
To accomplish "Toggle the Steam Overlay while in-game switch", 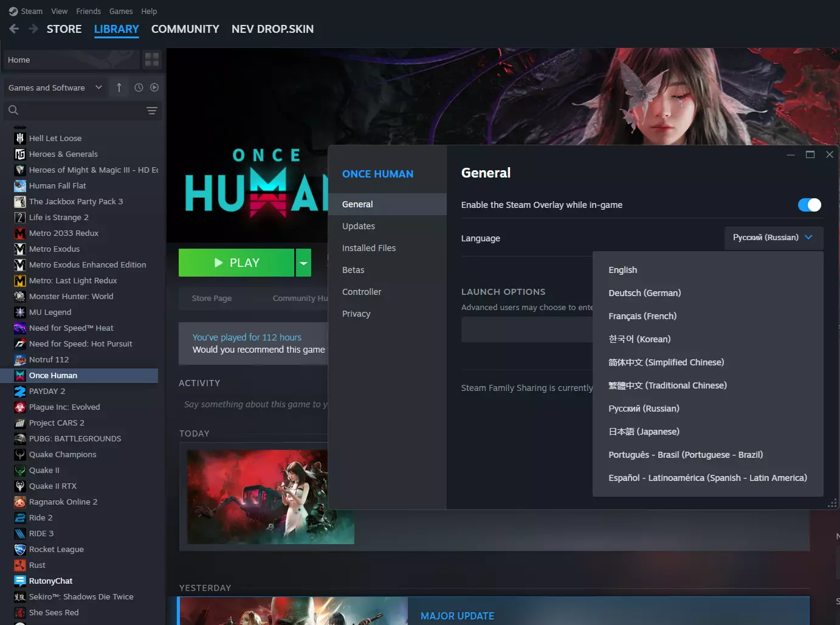I will click(809, 205).
